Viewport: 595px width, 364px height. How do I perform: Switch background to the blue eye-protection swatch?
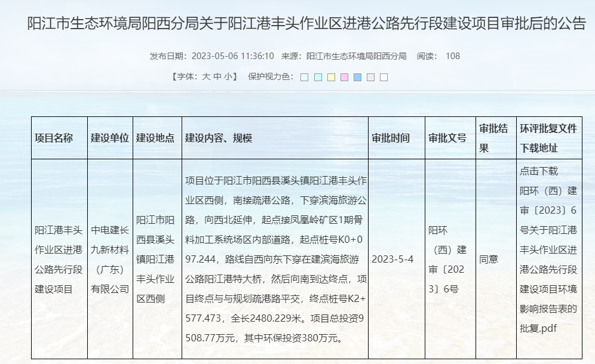(x=357, y=77)
